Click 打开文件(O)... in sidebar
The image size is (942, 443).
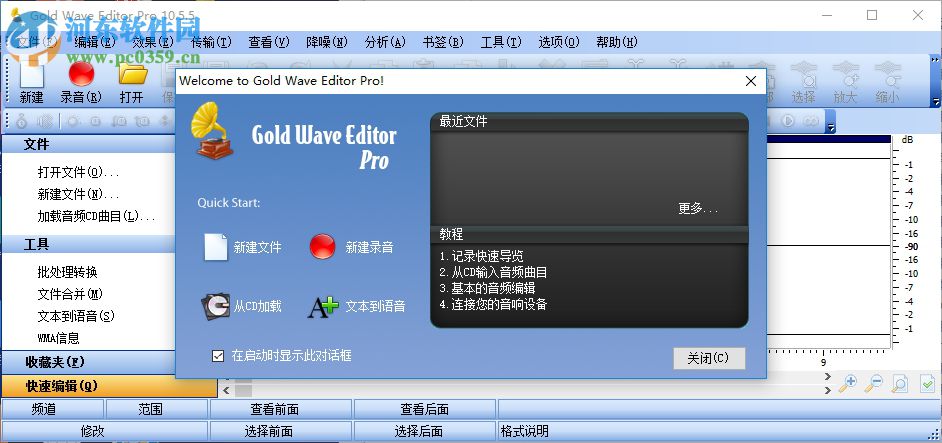(79, 173)
